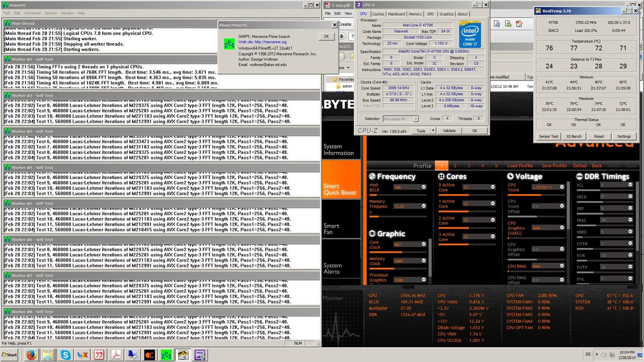
Task: Click the Voltage lightning icon
Action: 510,176
